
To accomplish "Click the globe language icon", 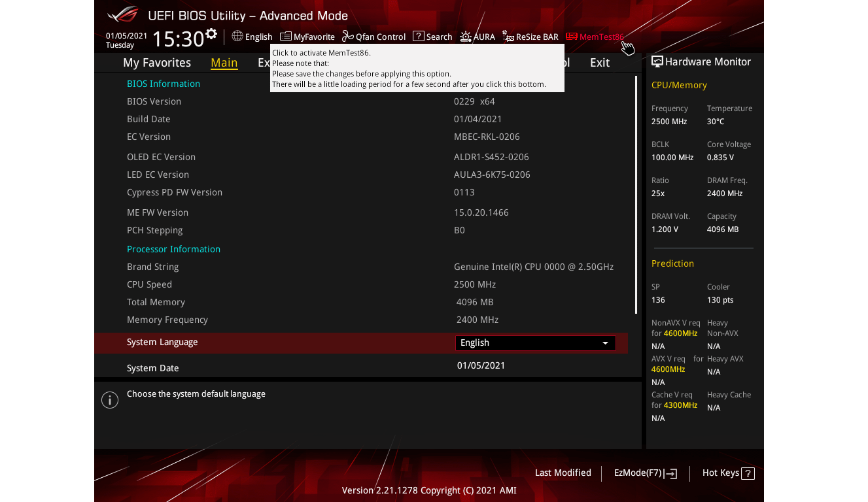I will pyautogui.click(x=237, y=37).
